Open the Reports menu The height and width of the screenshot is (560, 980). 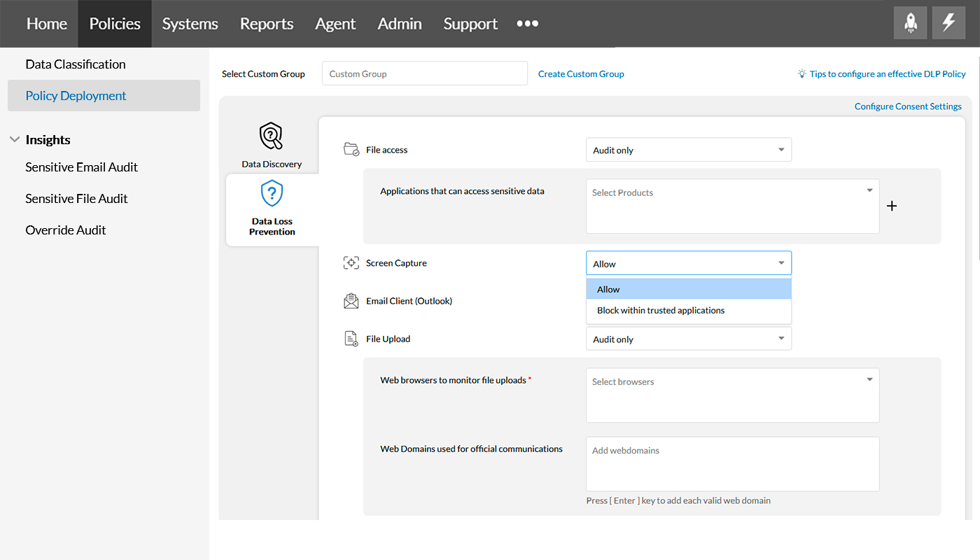(x=267, y=24)
